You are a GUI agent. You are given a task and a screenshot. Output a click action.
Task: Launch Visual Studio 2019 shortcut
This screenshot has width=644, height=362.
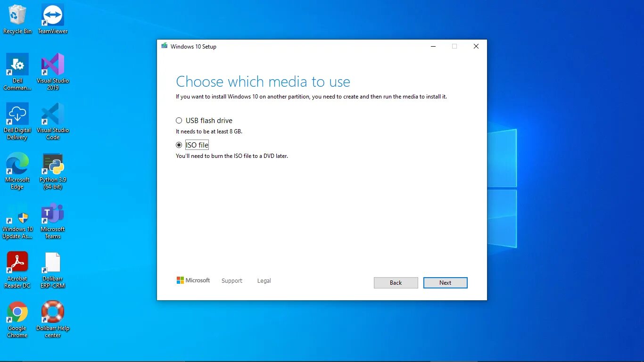click(x=53, y=72)
